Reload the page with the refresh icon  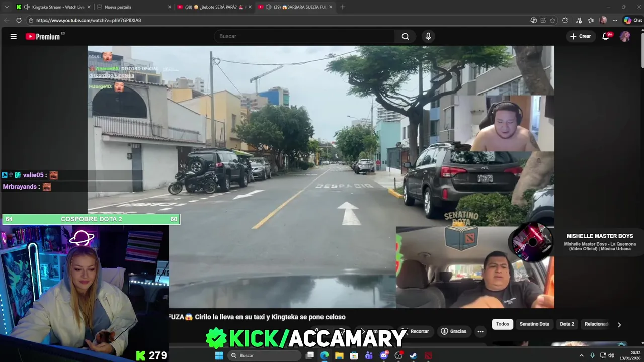pos(19,20)
